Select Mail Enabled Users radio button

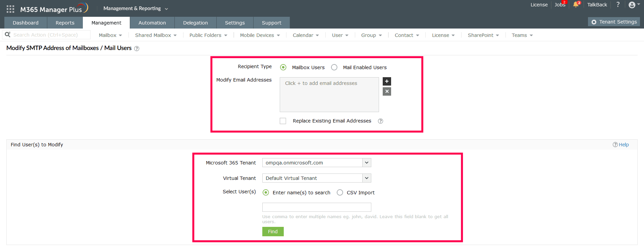point(334,67)
